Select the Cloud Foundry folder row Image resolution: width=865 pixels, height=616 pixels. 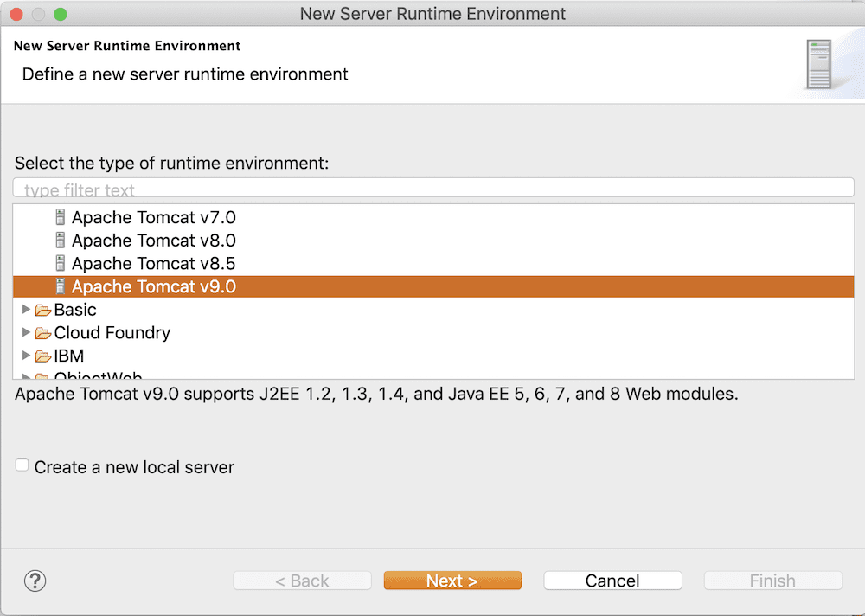(433, 333)
